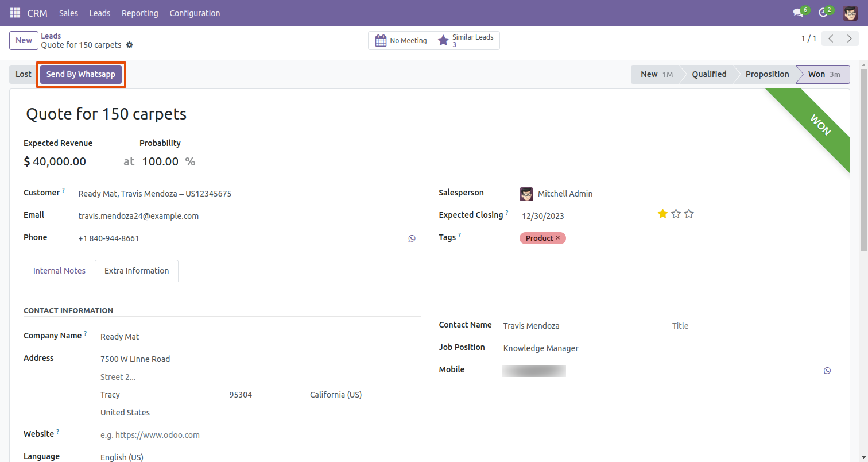Viewport: 868px width, 462px height.
Task: Set priority to second star
Action: pos(676,214)
